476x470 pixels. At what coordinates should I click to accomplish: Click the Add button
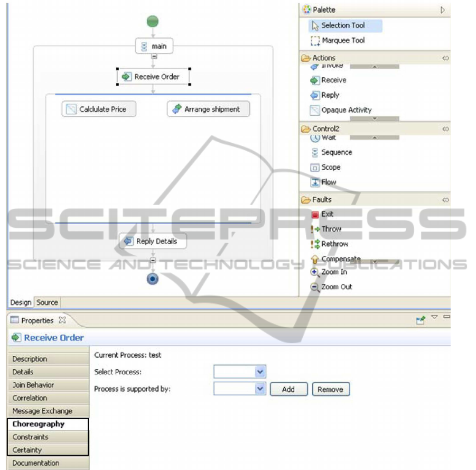tap(288, 390)
